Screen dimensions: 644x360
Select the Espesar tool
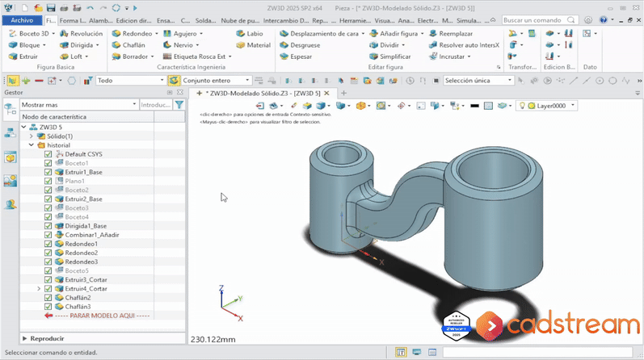(x=296, y=57)
